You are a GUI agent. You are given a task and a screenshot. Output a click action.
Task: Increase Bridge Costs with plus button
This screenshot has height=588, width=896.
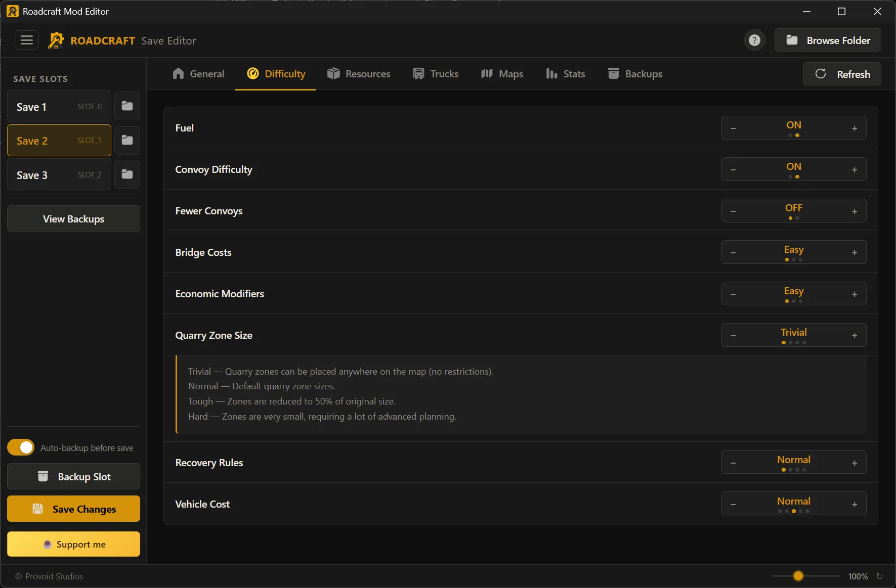click(855, 253)
